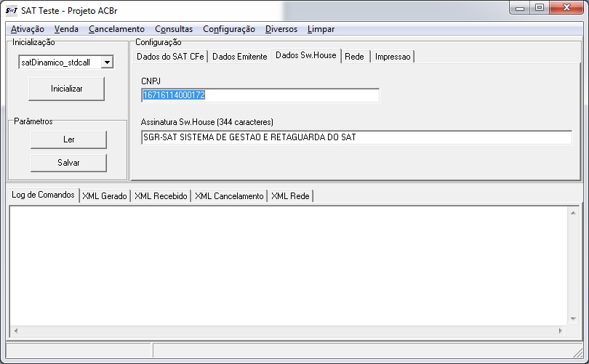Click the CNPJ input field
Viewport: 589px width, 364px height.
tap(260, 95)
